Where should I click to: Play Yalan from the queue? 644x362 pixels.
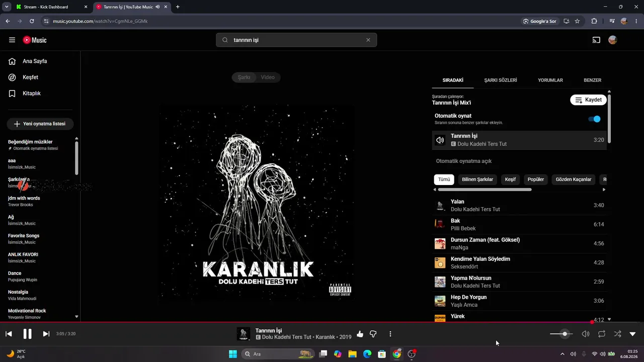[x=519, y=206]
